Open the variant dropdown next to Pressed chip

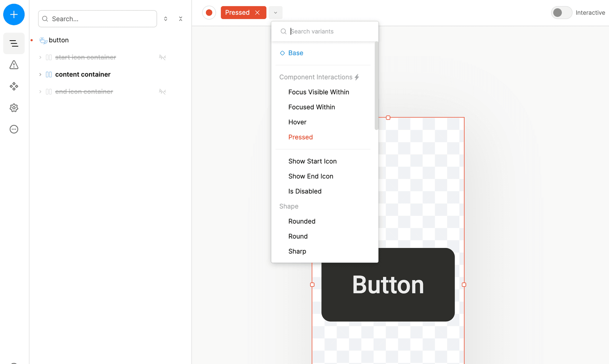[275, 12]
